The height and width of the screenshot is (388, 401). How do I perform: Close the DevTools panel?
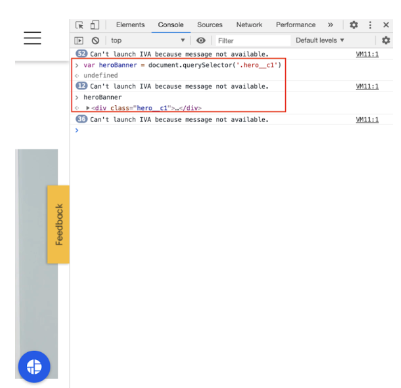[386, 25]
